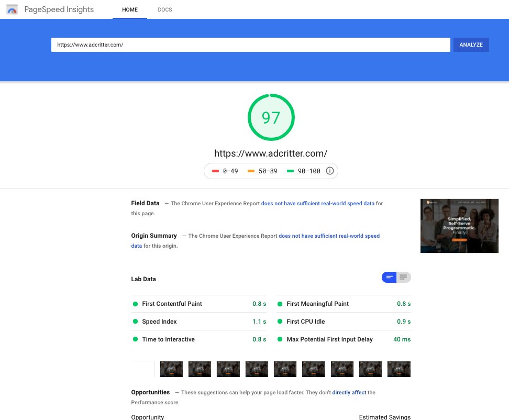Click the Time to Interactive metric
Screen dimensions: 509x420
tap(198, 339)
